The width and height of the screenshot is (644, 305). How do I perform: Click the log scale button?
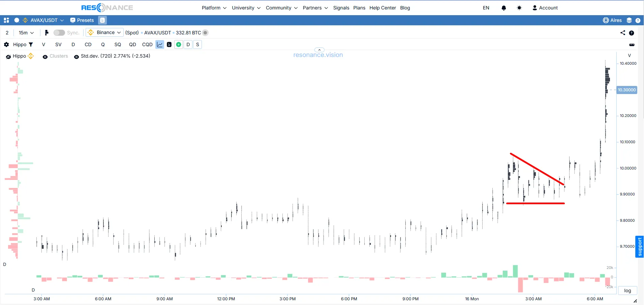coord(627,291)
